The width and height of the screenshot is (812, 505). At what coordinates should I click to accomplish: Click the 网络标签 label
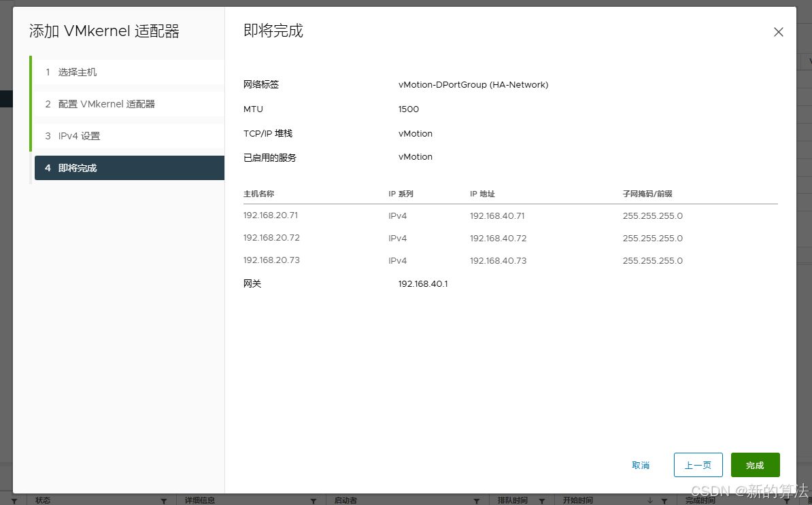(261, 84)
